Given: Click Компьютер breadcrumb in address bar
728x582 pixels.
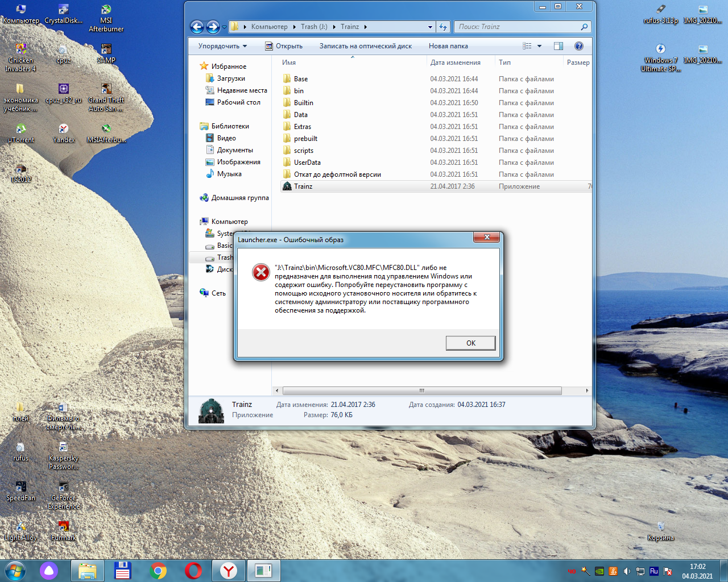Looking at the screenshot, I should 269,27.
